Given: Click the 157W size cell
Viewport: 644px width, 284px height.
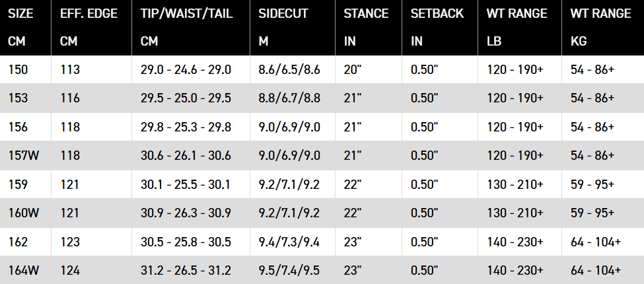Looking at the screenshot, I should pyautogui.click(x=22, y=155).
